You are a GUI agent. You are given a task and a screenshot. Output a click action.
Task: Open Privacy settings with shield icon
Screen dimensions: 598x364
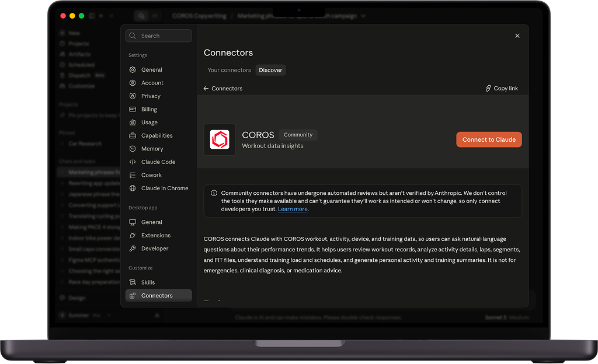158,96
